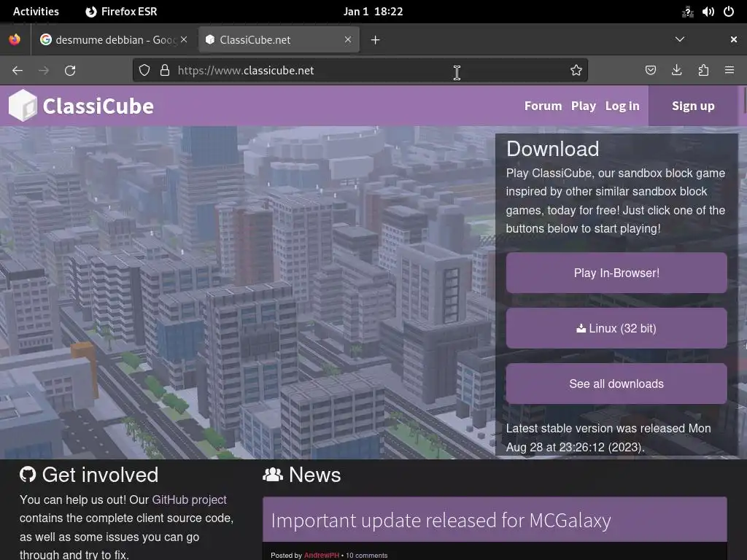Click the site security padlock icon
Screen dimensions: 747x560
click(165, 71)
